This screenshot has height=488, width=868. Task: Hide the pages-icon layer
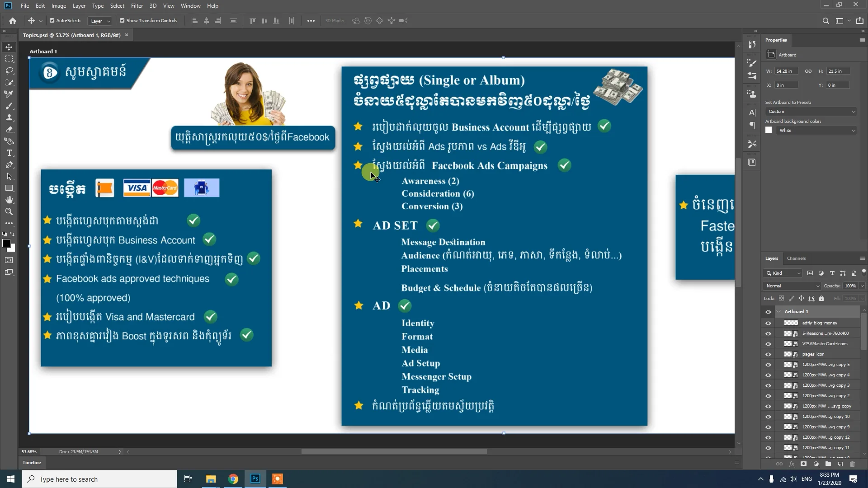point(768,354)
